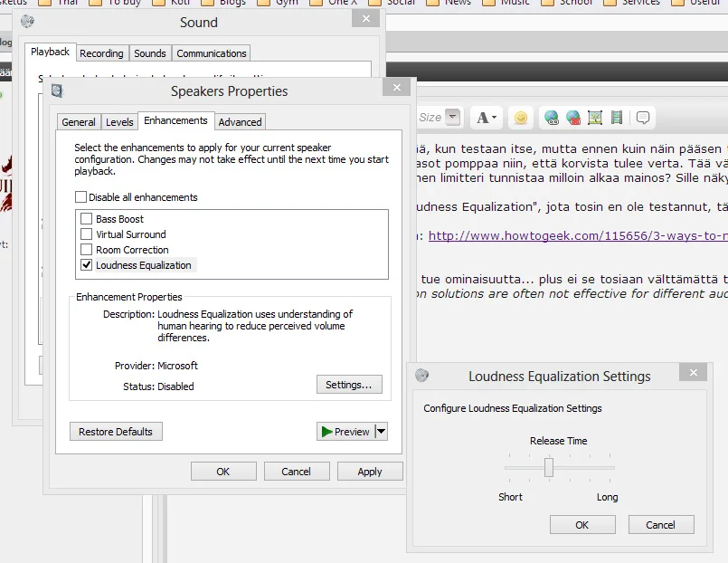728x563 pixels.
Task: Uncheck Loudness Equalization enhancement
Action: 87,265
